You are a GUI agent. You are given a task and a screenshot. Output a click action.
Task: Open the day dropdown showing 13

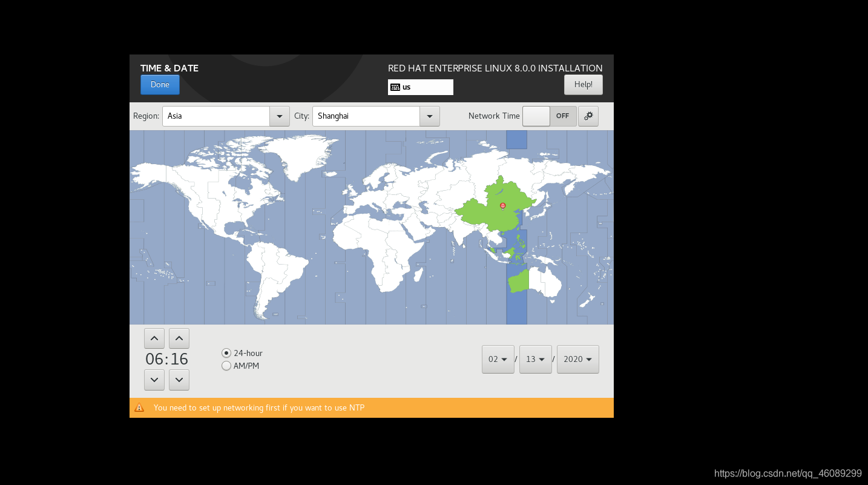click(536, 359)
